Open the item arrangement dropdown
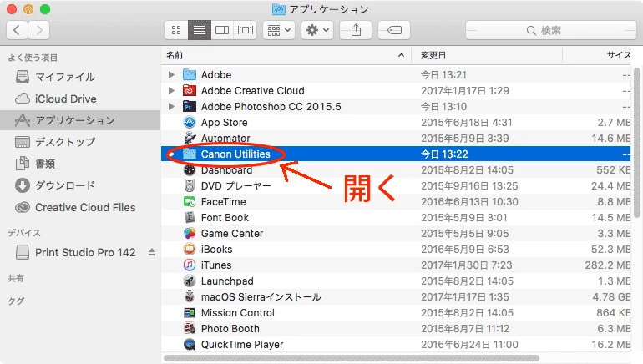 coord(279,30)
